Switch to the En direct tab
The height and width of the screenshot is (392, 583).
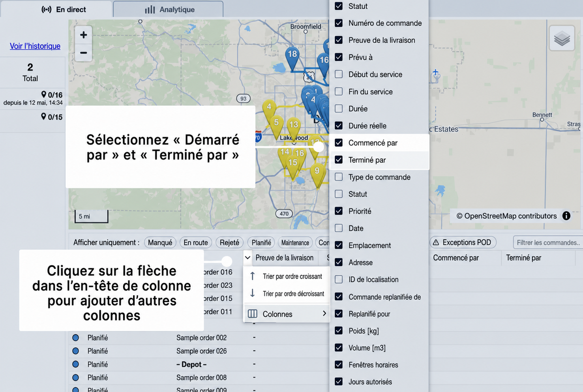click(x=56, y=9)
